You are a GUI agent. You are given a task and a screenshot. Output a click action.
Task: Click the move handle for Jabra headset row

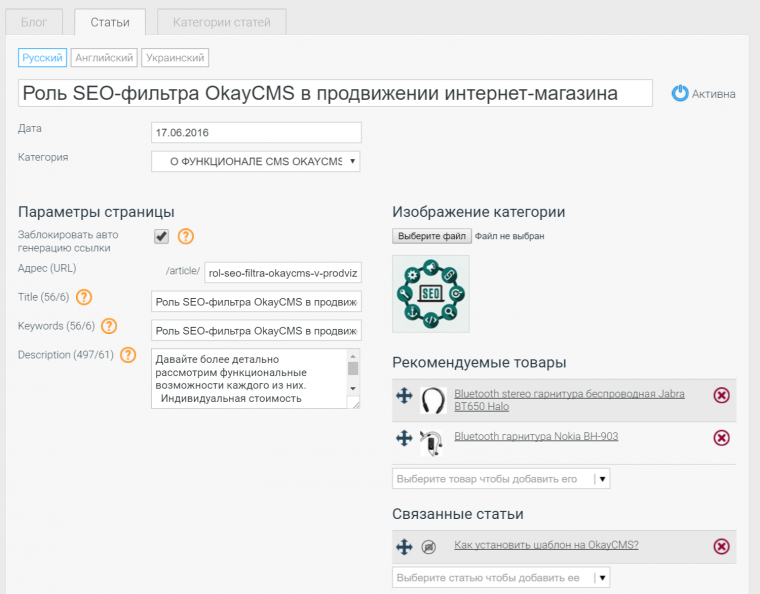(x=404, y=396)
